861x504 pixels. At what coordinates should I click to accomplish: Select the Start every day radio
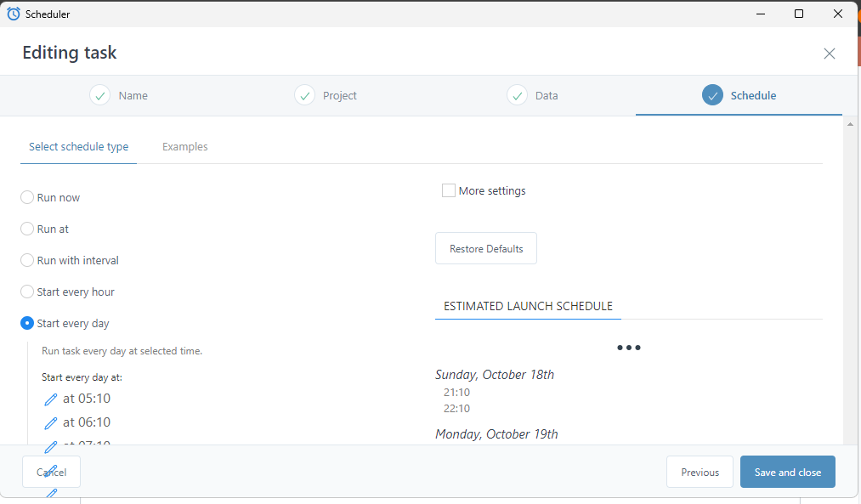point(27,323)
